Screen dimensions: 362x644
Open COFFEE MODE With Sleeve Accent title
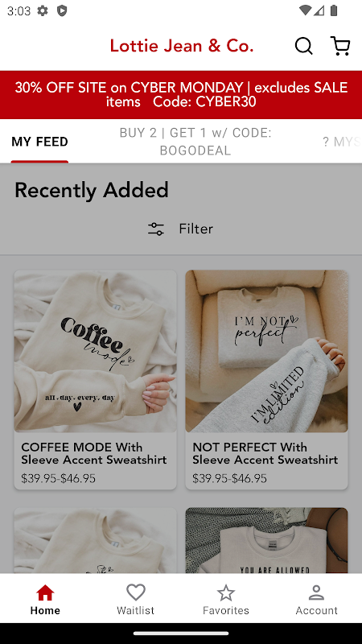(x=94, y=453)
